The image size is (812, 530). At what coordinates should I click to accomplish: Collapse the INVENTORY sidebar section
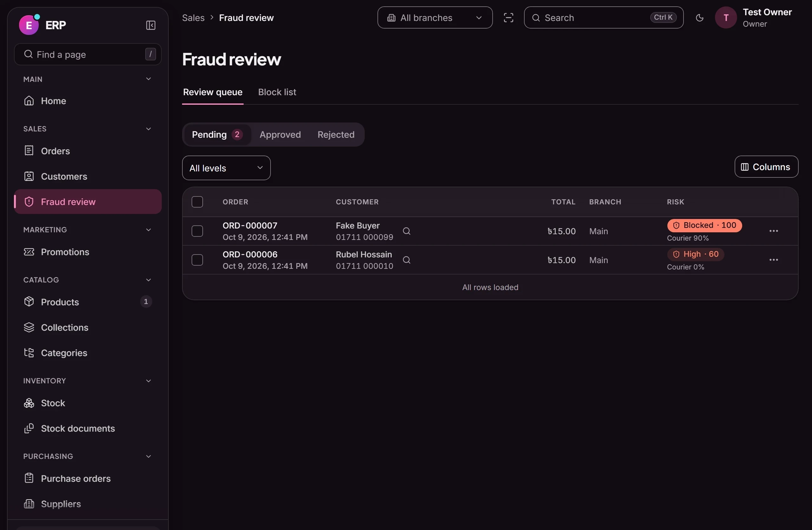click(148, 381)
